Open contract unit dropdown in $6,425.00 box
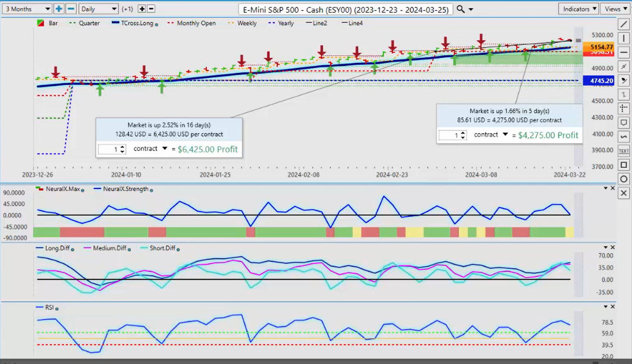 pyautogui.click(x=165, y=148)
